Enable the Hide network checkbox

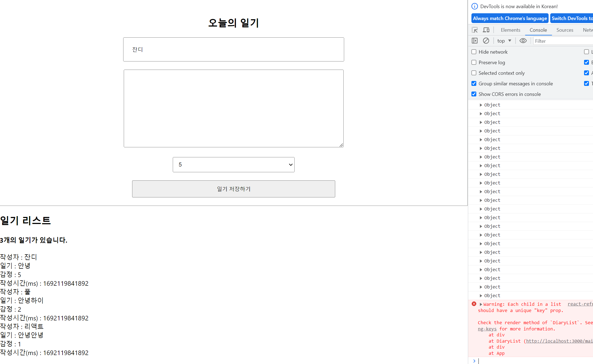pos(474,52)
